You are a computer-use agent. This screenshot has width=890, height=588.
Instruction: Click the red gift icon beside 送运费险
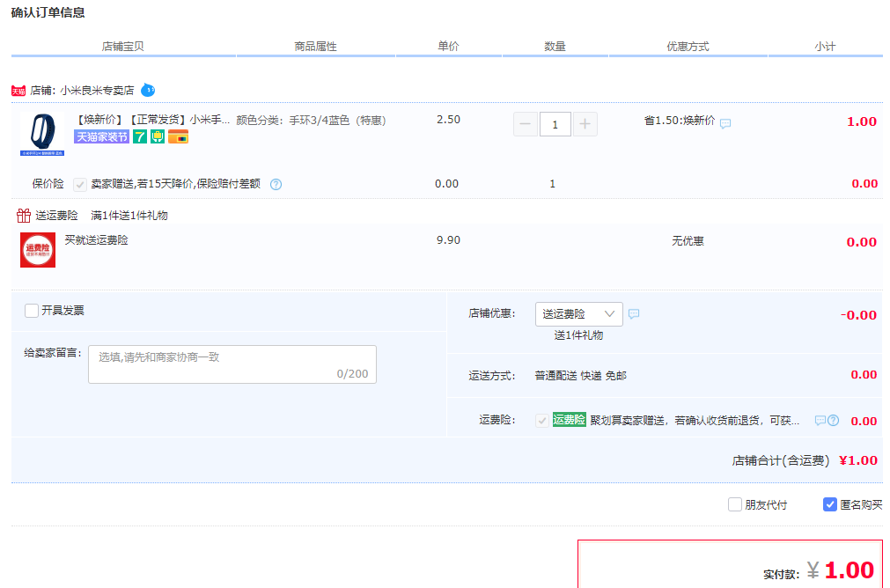24,215
